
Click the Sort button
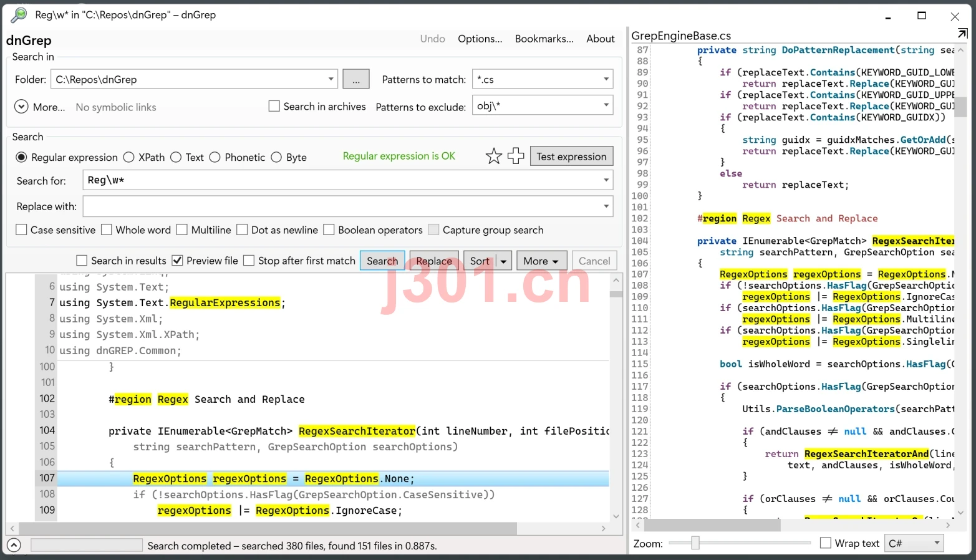[x=480, y=261]
